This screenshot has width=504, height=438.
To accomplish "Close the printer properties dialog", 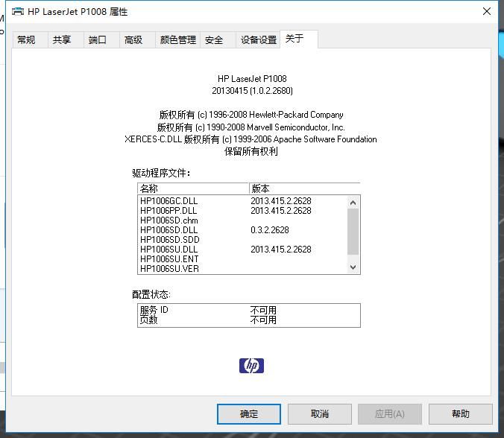I will (x=487, y=11).
